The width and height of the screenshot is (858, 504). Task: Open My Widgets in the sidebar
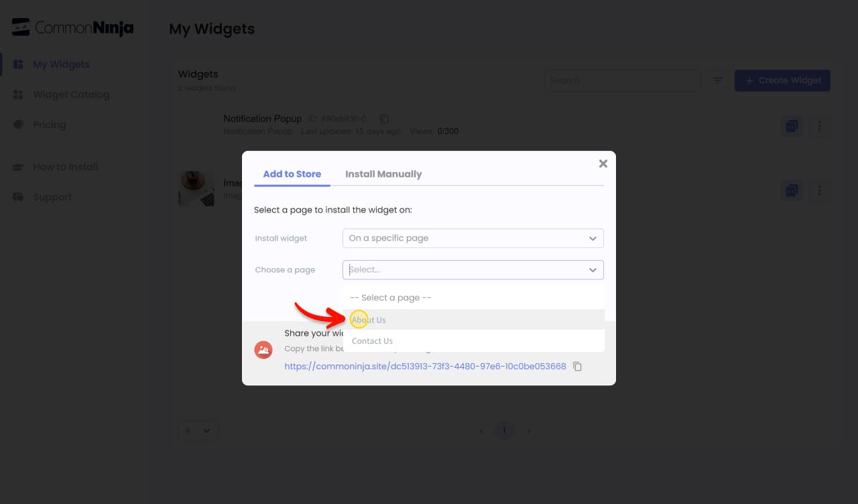[61, 64]
